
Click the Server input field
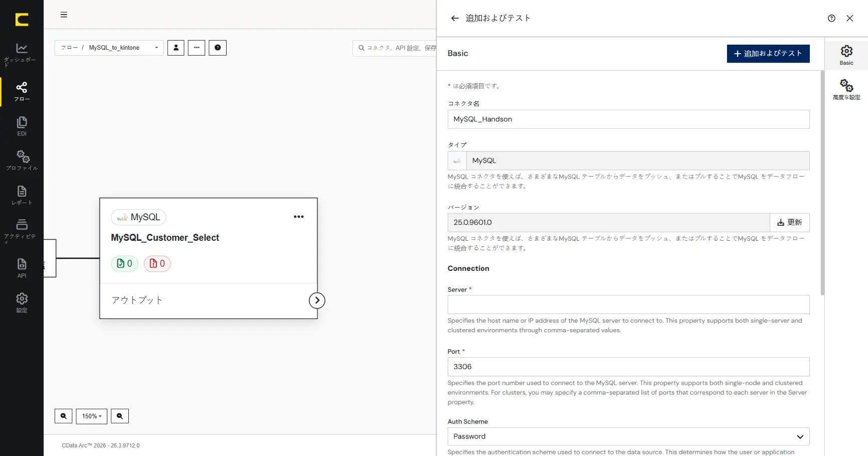tap(628, 305)
